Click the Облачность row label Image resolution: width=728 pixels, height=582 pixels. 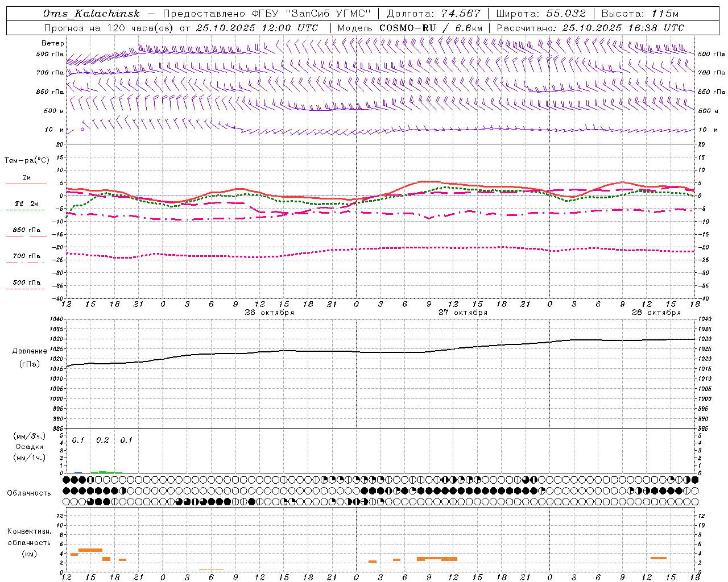pos(29,493)
